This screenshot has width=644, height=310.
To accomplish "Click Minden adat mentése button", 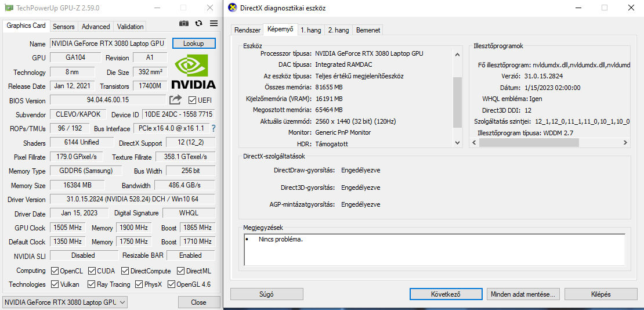I will pyautogui.click(x=523, y=294).
